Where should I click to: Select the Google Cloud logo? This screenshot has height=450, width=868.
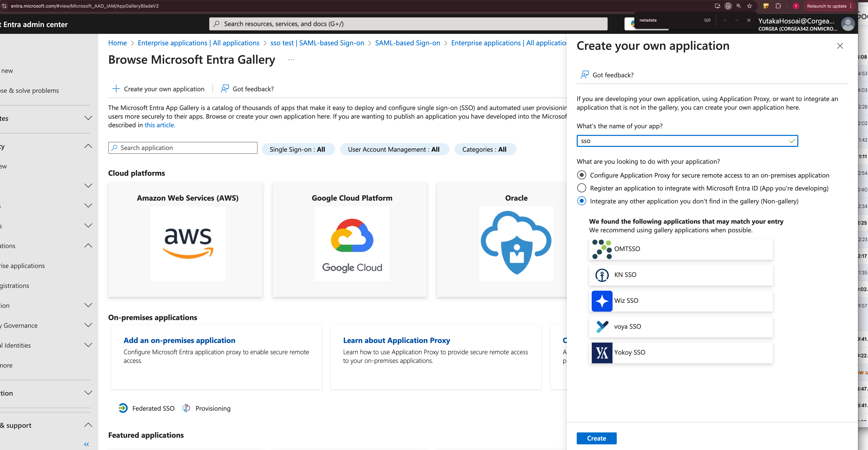352,244
